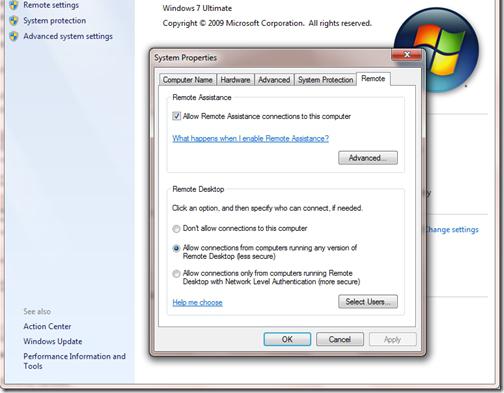Click the Select Users... button
Image resolution: width=504 pixels, height=393 pixels.
368,302
